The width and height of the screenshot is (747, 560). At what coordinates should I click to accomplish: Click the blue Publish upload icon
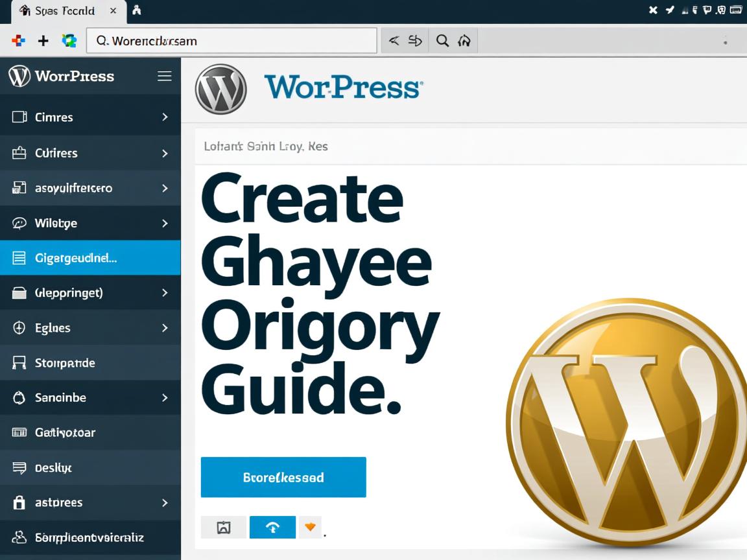[x=272, y=527]
